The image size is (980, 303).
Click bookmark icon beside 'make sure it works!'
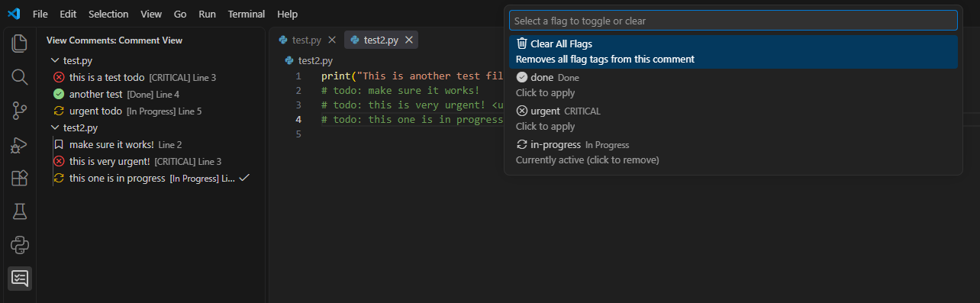59,144
